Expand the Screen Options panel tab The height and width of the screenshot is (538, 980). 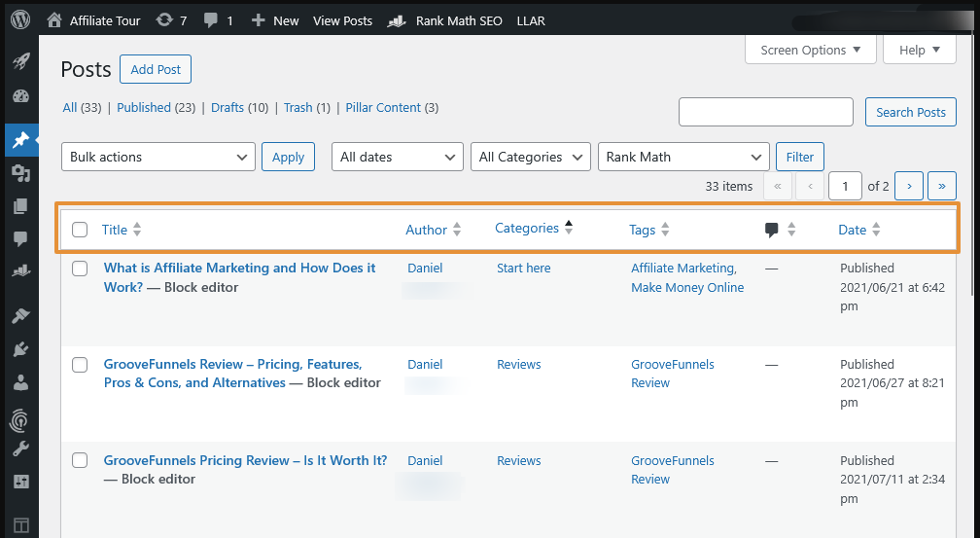810,50
